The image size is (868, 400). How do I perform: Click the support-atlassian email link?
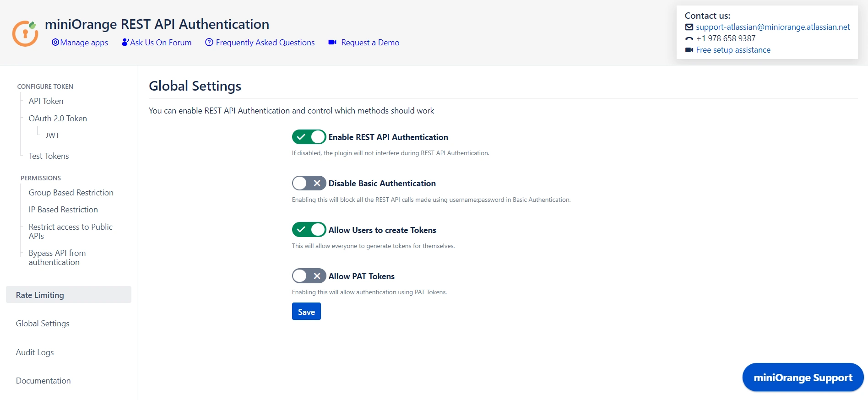[x=773, y=27]
